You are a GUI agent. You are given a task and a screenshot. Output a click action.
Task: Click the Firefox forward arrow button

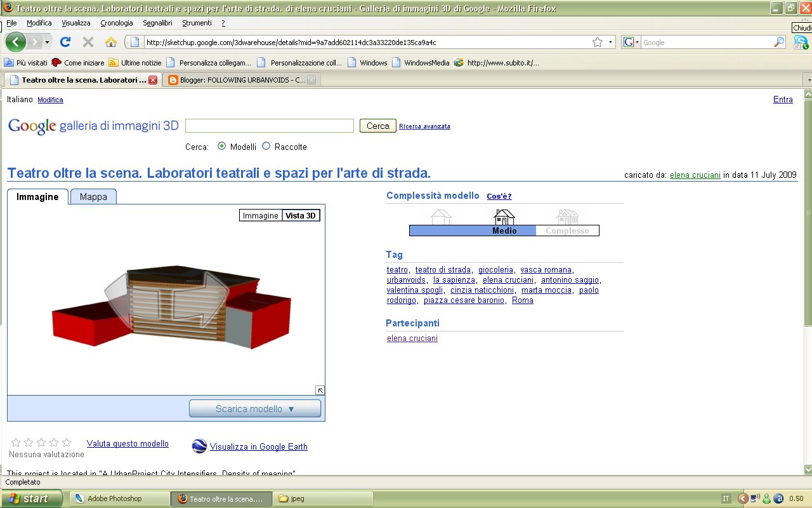pyautogui.click(x=35, y=43)
